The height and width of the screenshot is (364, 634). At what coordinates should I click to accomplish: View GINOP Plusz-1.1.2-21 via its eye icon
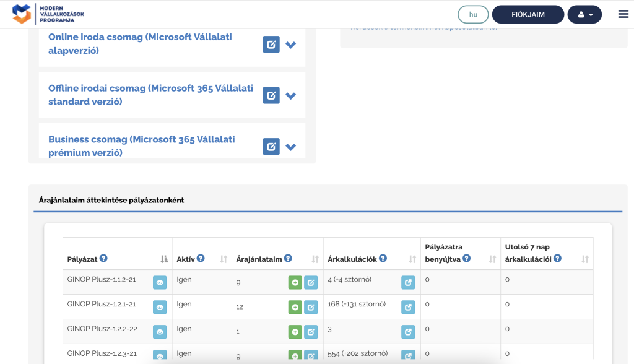click(x=160, y=282)
